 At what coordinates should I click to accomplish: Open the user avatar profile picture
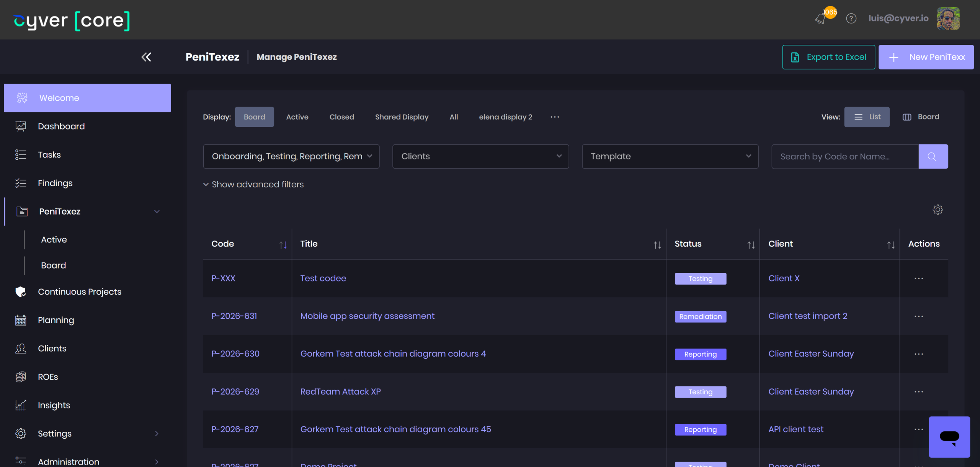948,18
